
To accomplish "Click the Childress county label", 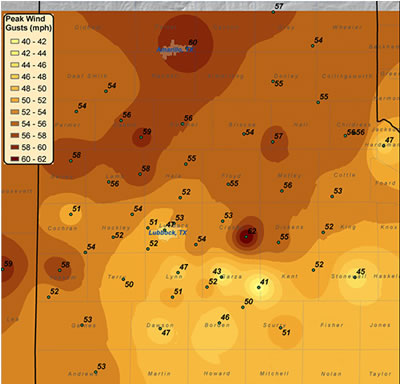I will (354, 125).
